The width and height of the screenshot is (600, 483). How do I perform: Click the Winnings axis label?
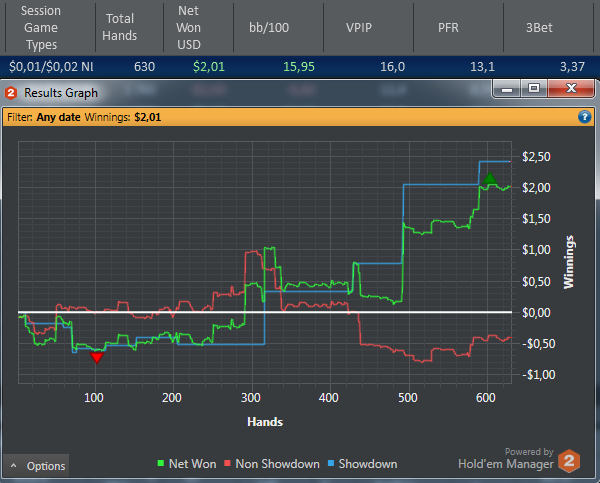tap(569, 262)
